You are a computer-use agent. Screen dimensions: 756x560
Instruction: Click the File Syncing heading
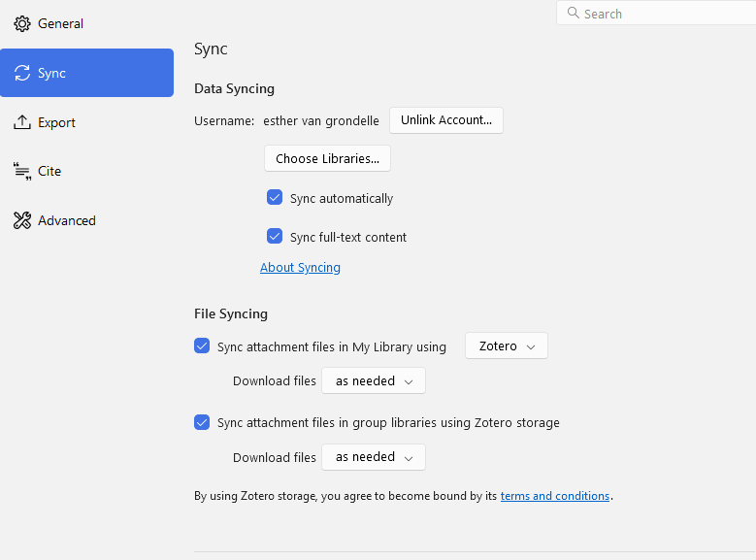pyautogui.click(x=231, y=314)
